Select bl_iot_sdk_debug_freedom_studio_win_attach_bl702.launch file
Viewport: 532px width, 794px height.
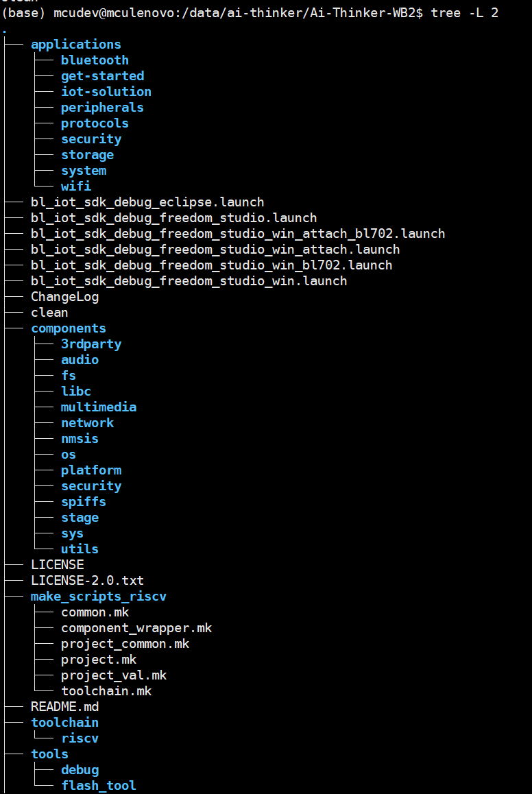pyautogui.click(x=238, y=233)
